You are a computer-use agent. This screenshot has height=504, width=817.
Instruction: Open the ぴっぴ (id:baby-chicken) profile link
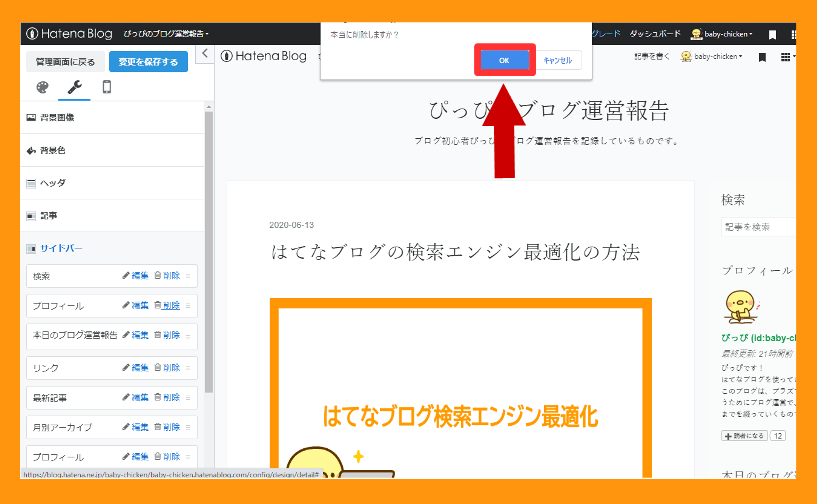coord(759,338)
